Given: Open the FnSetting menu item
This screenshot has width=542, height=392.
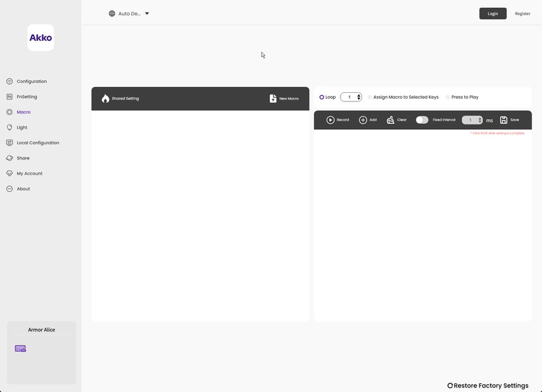Looking at the screenshot, I should (27, 97).
